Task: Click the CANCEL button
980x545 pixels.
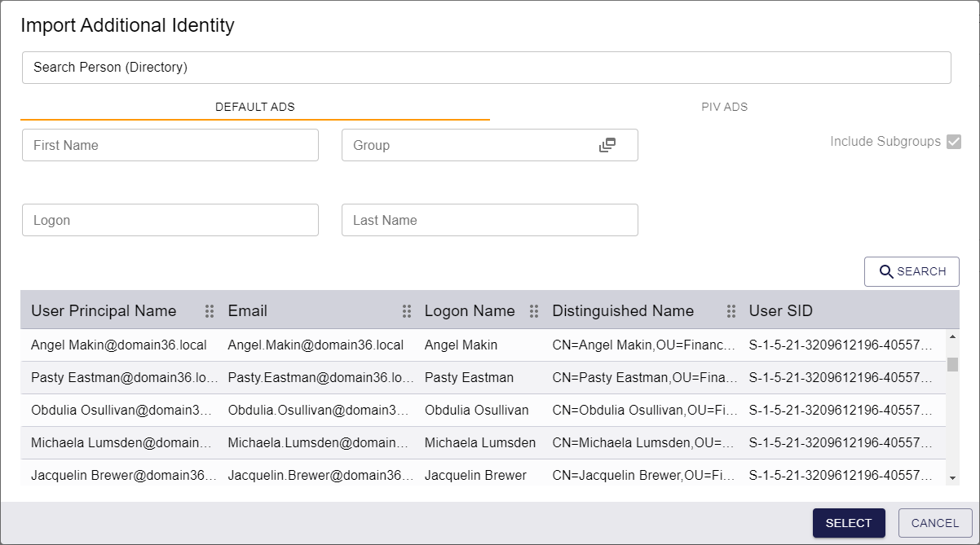Action: [x=935, y=523]
